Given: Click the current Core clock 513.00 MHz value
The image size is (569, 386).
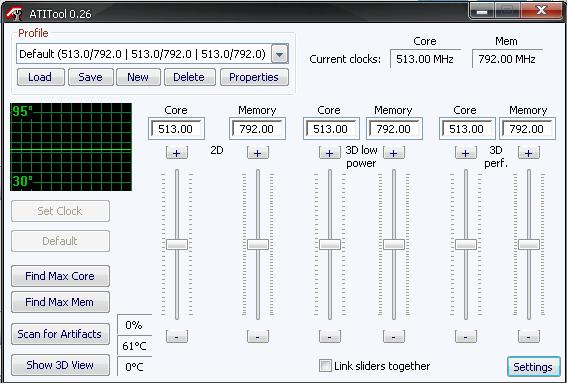Looking at the screenshot, I should pos(425,59).
